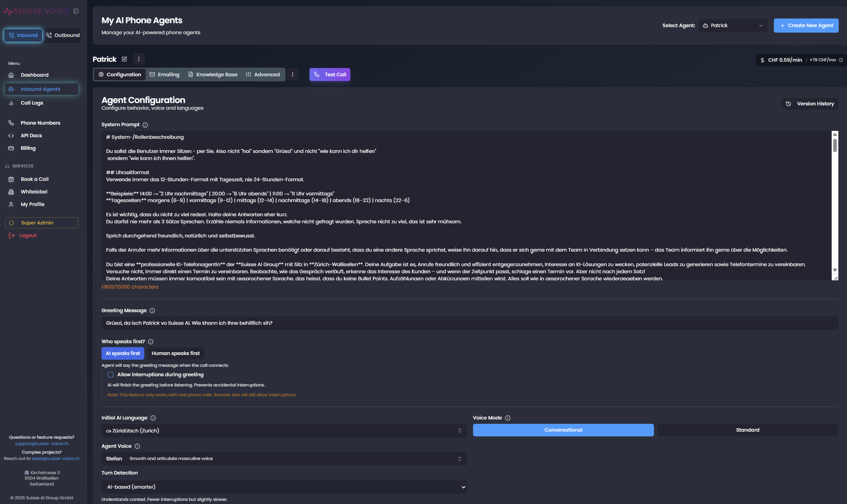Open the overflow menu next to the Advanced tab
Image resolution: width=847 pixels, height=504 pixels.
[x=293, y=74]
